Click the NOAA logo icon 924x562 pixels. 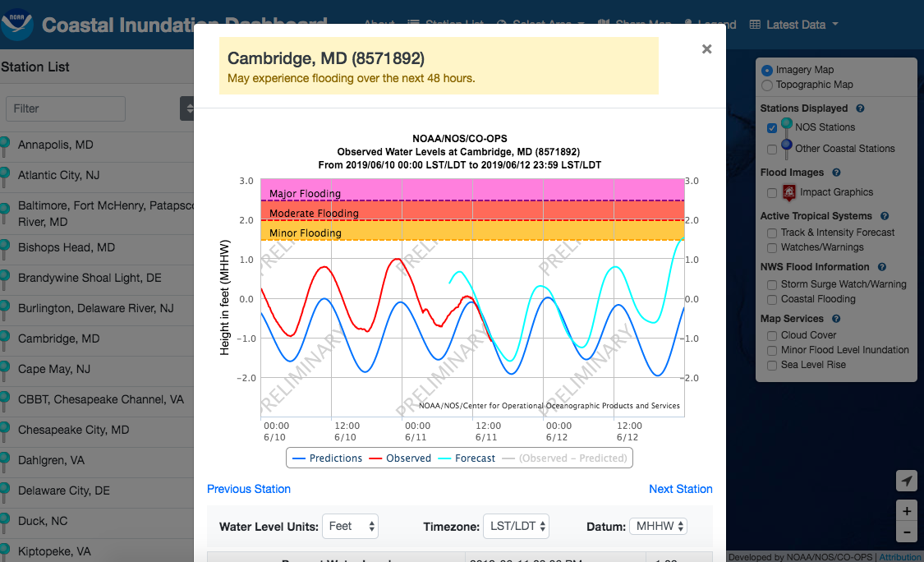(17, 25)
